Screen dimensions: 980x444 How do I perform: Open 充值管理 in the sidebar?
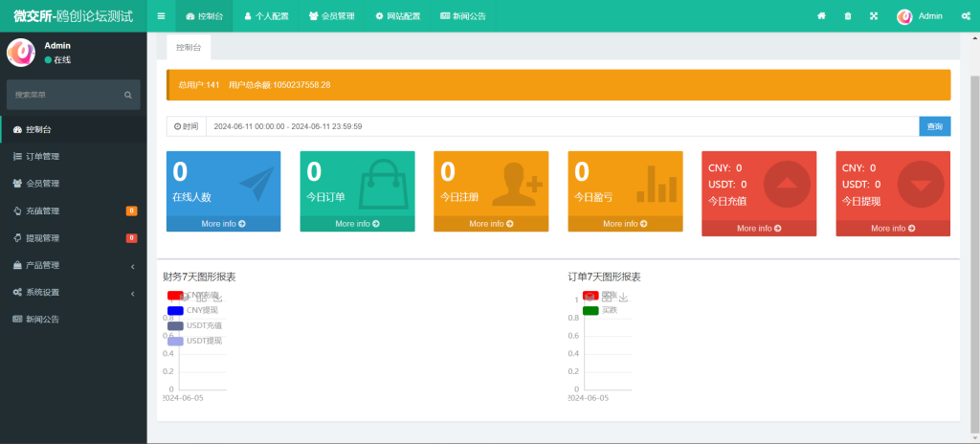coord(74,211)
